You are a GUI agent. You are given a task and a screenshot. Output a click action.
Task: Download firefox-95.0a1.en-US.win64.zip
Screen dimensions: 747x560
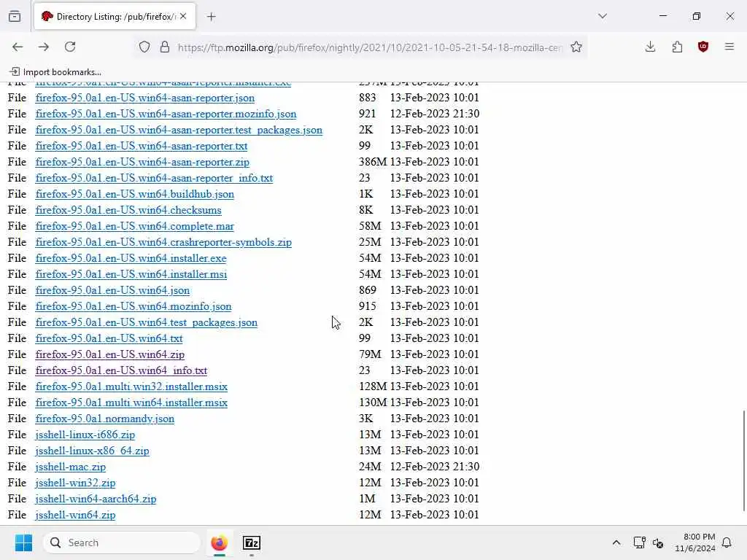[x=109, y=354]
